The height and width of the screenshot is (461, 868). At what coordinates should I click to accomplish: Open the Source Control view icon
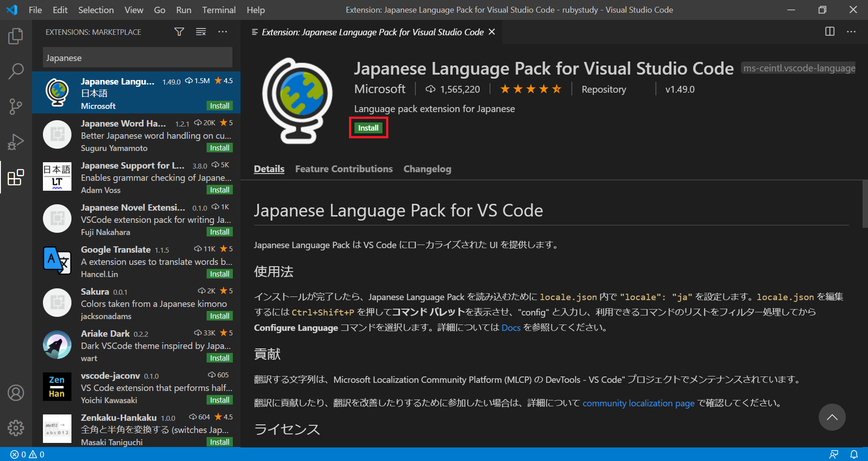(16, 107)
